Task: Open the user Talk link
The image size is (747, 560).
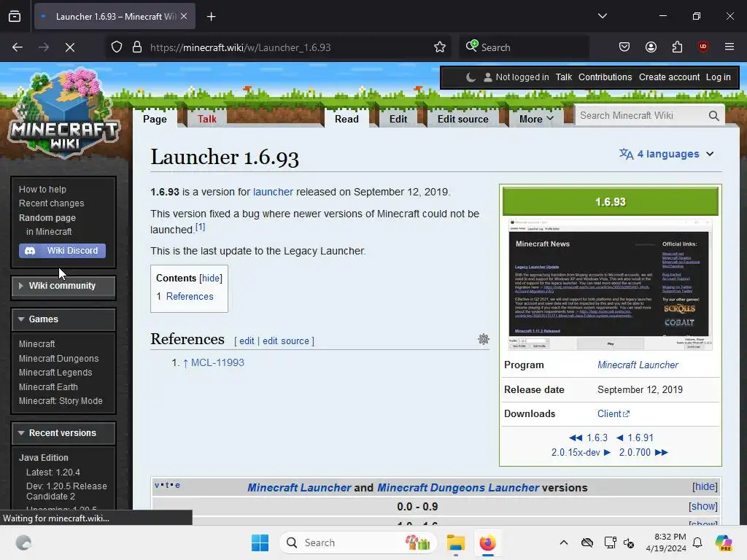Action: pyautogui.click(x=564, y=77)
